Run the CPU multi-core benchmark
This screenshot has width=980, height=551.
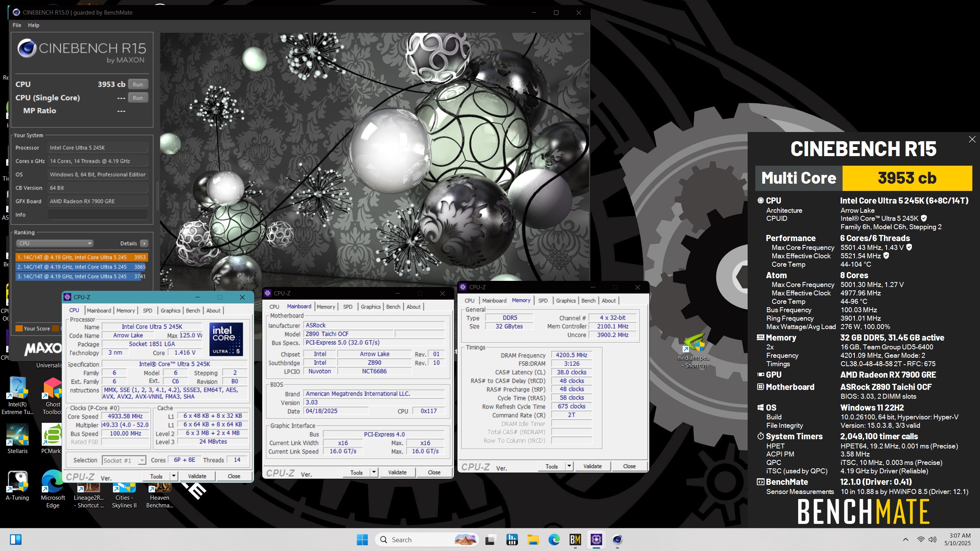tap(138, 84)
